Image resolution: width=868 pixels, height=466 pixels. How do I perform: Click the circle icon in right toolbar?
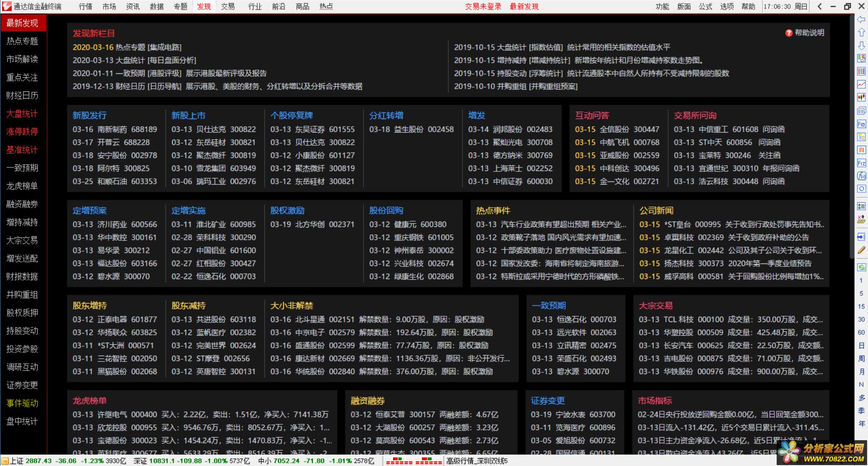(x=861, y=189)
